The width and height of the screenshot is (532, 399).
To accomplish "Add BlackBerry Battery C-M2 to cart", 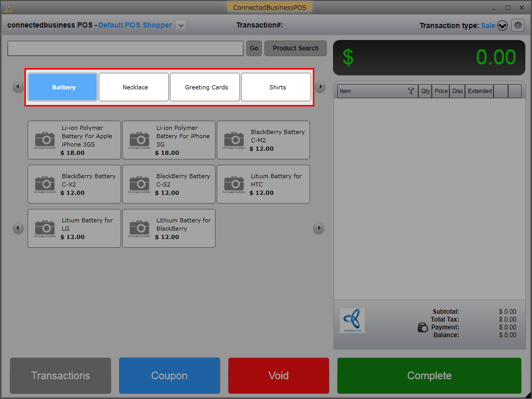I will coord(263,140).
